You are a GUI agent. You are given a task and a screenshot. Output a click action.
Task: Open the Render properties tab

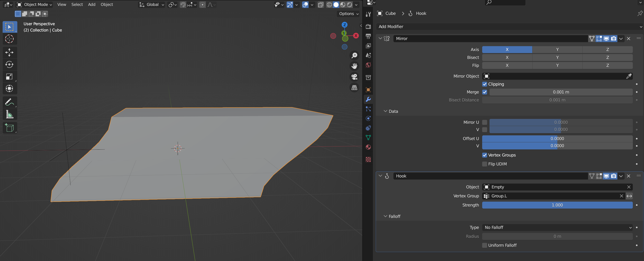point(368,26)
